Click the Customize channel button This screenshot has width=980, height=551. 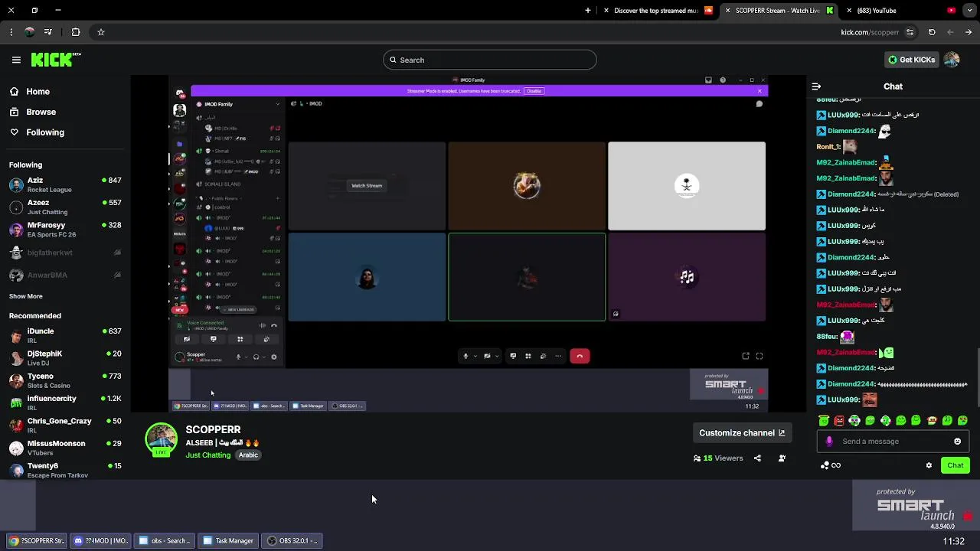pos(742,433)
